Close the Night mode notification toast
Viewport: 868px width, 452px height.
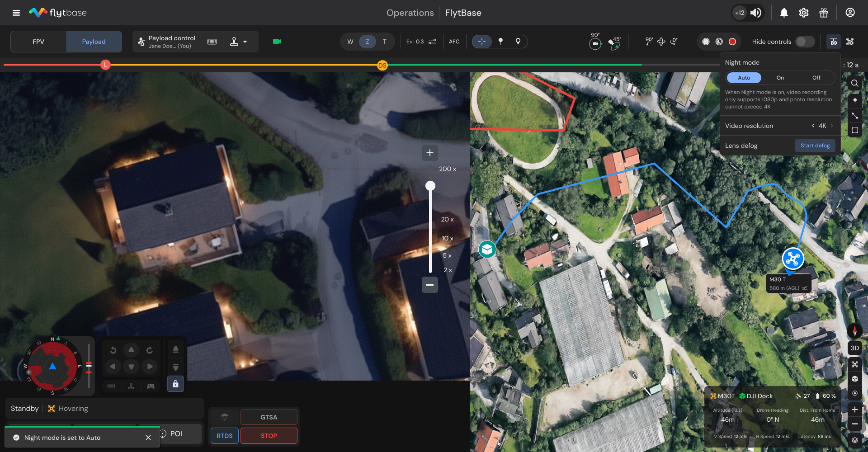148,438
